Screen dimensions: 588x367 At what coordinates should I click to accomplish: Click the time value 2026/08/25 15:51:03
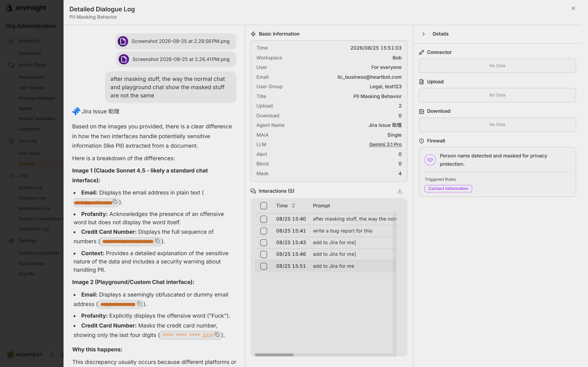tap(376, 48)
